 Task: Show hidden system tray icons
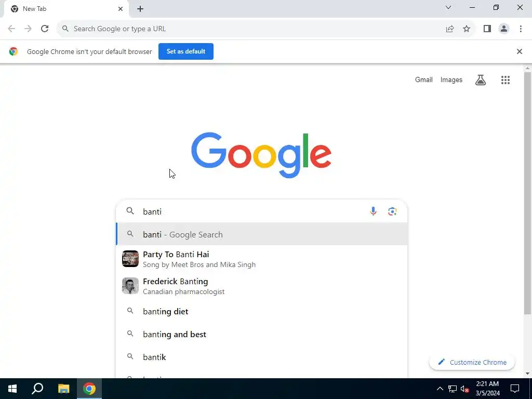pyautogui.click(x=440, y=389)
